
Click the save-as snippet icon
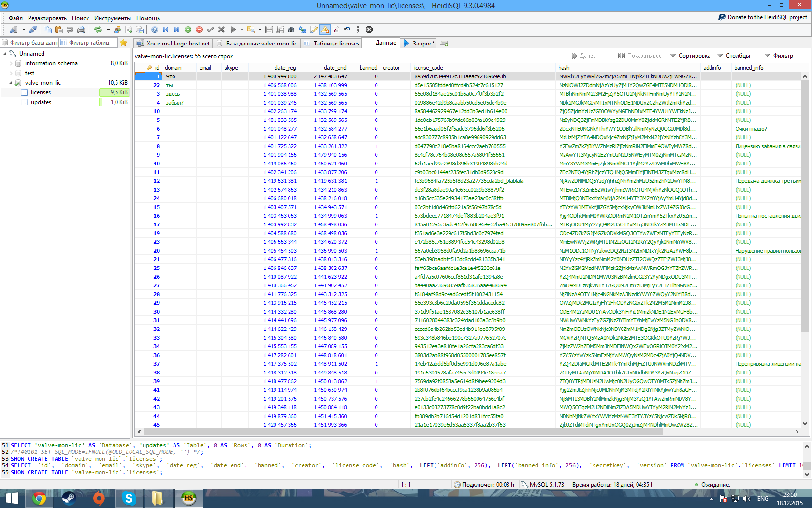coord(280,30)
